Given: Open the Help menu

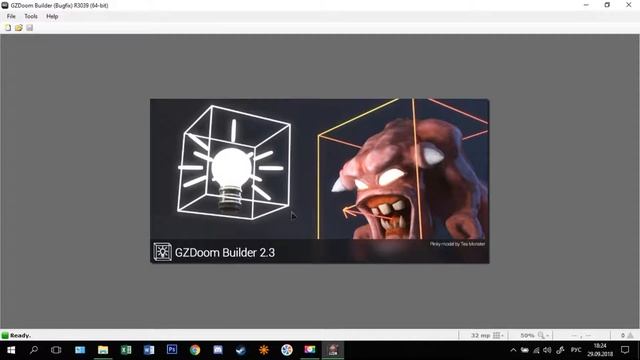Looking at the screenshot, I should pyautogui.click(x=52, y=16).
